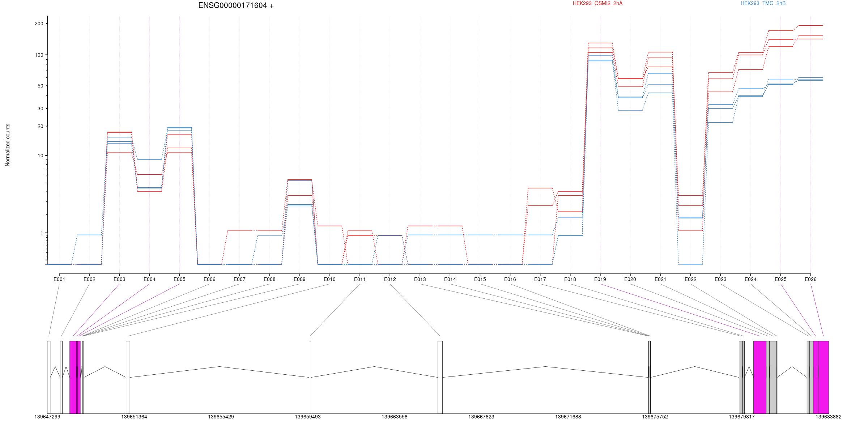The image size is (868, 434).
Task: Click y-axis tick value 30
Action: 41,109
